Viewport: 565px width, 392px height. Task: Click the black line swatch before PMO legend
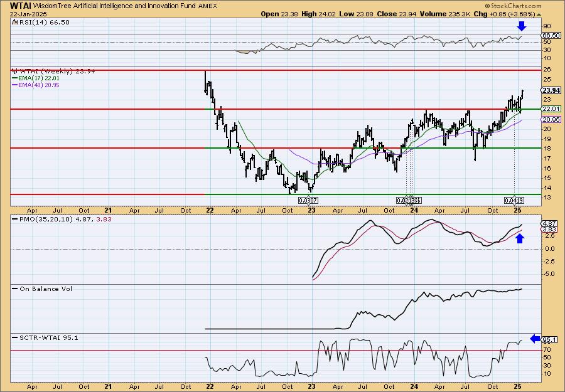(x=15, y=220)
